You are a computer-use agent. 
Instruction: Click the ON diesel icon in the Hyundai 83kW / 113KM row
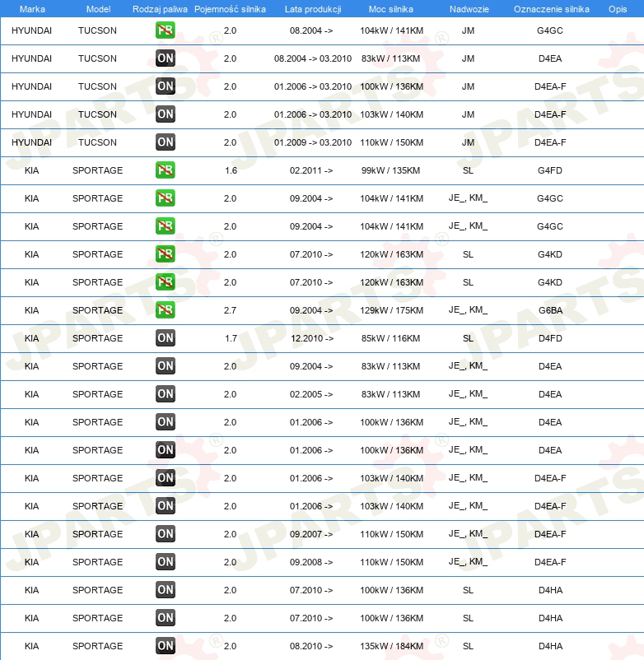(x=165, y=58)
